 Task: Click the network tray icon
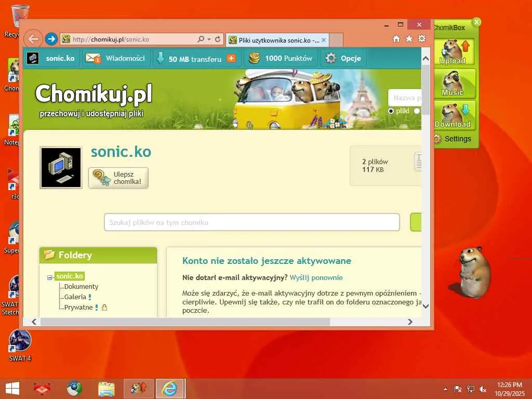(470, 389)
